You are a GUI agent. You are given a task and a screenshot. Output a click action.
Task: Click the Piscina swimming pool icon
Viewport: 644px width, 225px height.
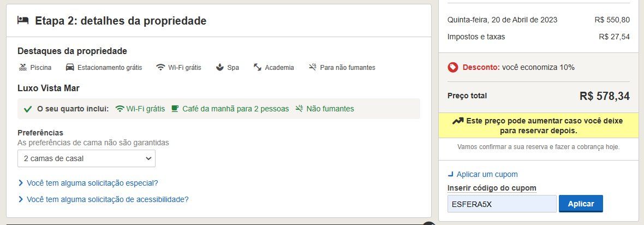[23, 68]
